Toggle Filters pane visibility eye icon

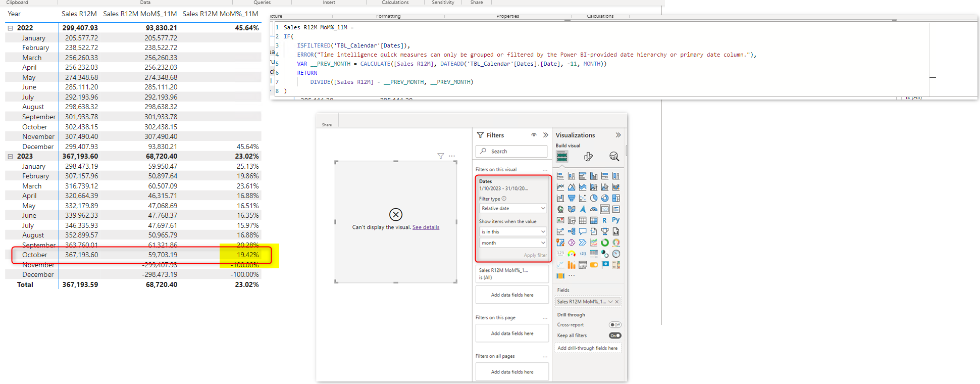[534, 135]
